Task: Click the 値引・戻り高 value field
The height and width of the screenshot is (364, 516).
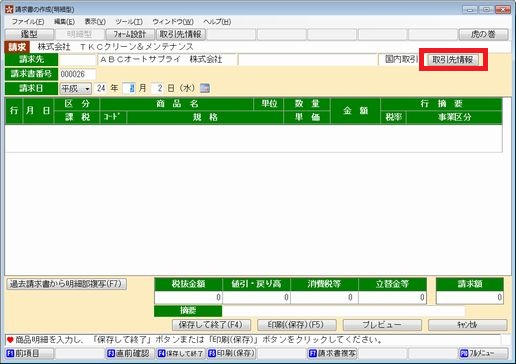Action: 256,297
